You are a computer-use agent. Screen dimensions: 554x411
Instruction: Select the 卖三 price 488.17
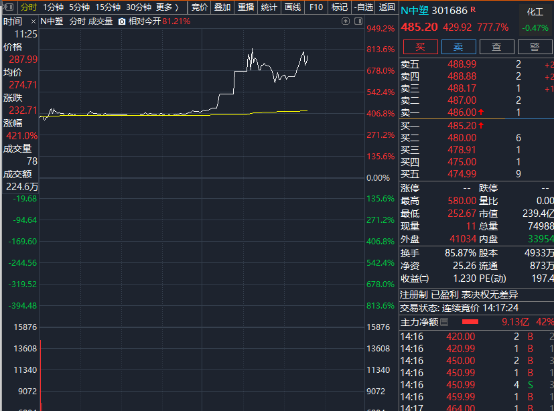[462, 88]
